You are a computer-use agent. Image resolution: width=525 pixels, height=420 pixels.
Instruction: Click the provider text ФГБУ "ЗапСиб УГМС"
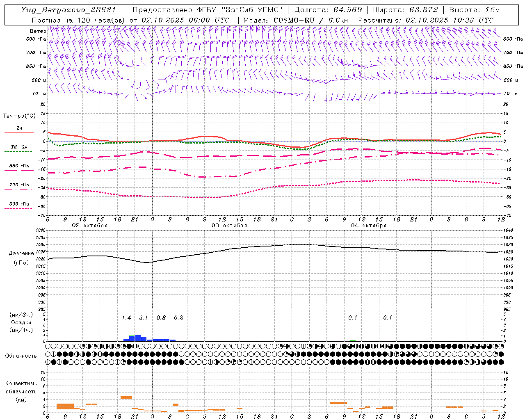point(240,10)
